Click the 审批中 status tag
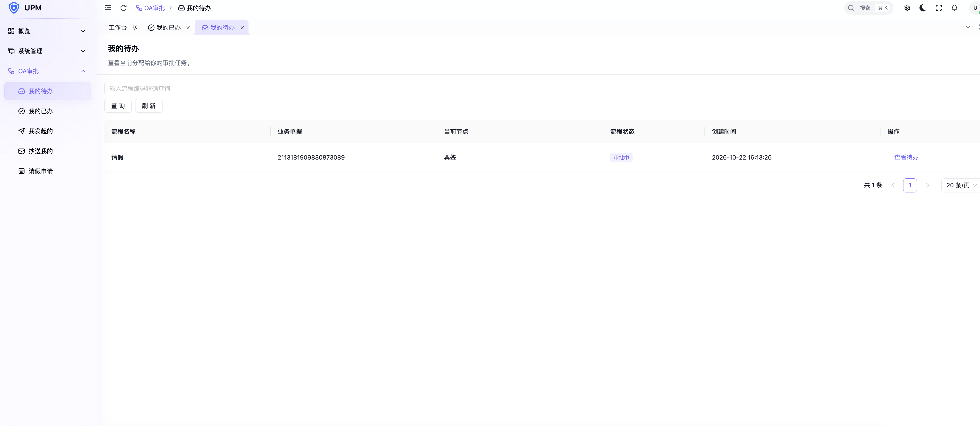This screenshot has height=426, width=980. click(621, 158)
